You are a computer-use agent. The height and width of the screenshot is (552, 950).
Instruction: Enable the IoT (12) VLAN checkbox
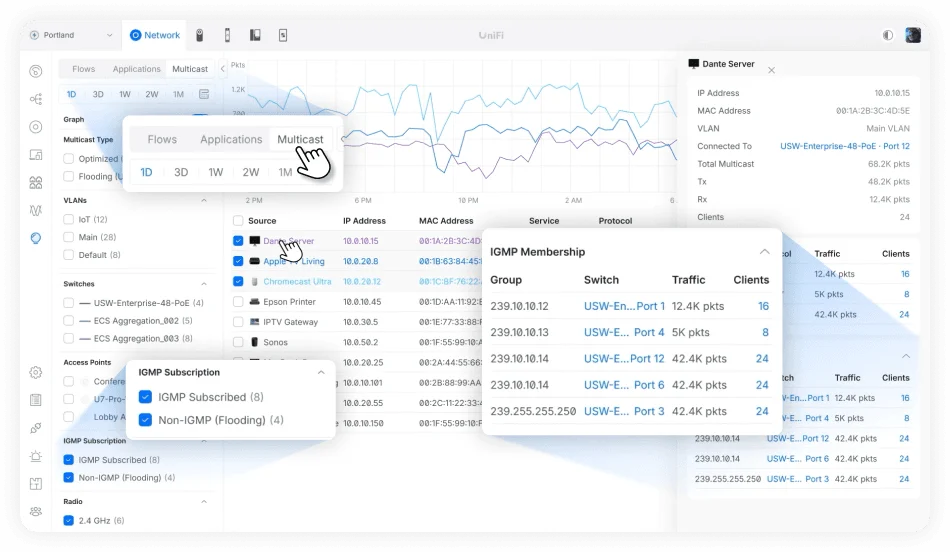click(x=68, y=219)
